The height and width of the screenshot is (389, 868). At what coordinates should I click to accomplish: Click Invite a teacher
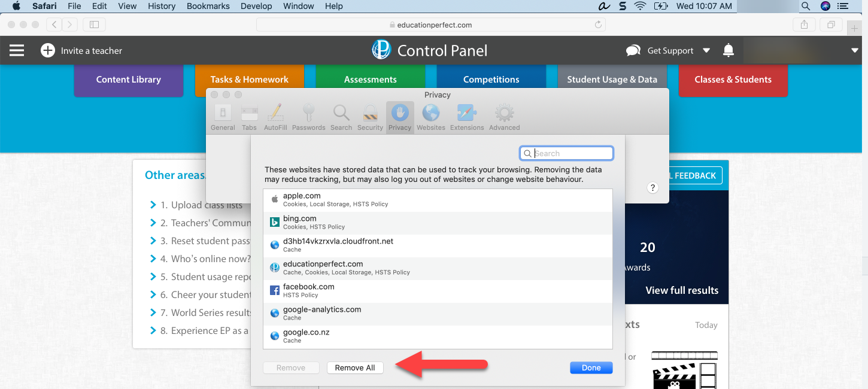click(x=81, y=51)
